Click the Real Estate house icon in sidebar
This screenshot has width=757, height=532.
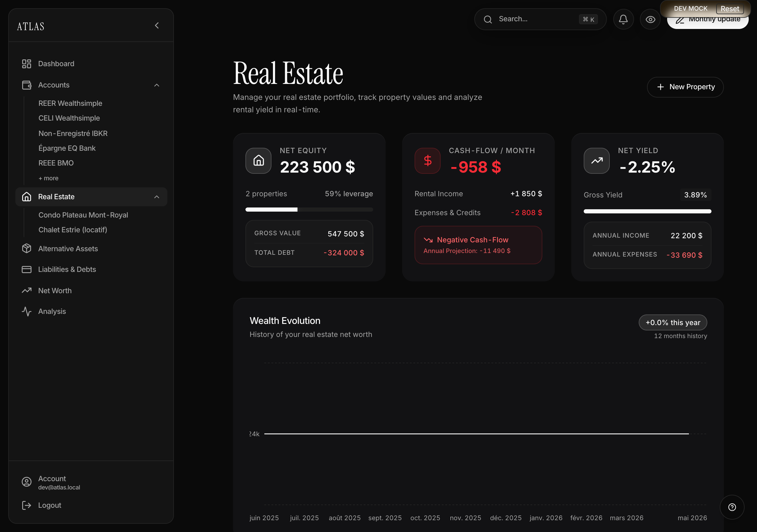pyautogui.click(x=26, y=197)
